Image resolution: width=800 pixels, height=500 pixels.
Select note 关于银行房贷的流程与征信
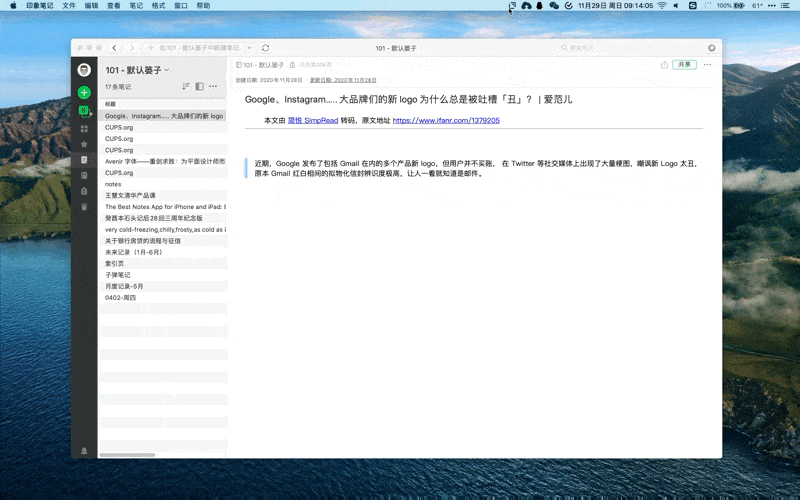(162, 241)
